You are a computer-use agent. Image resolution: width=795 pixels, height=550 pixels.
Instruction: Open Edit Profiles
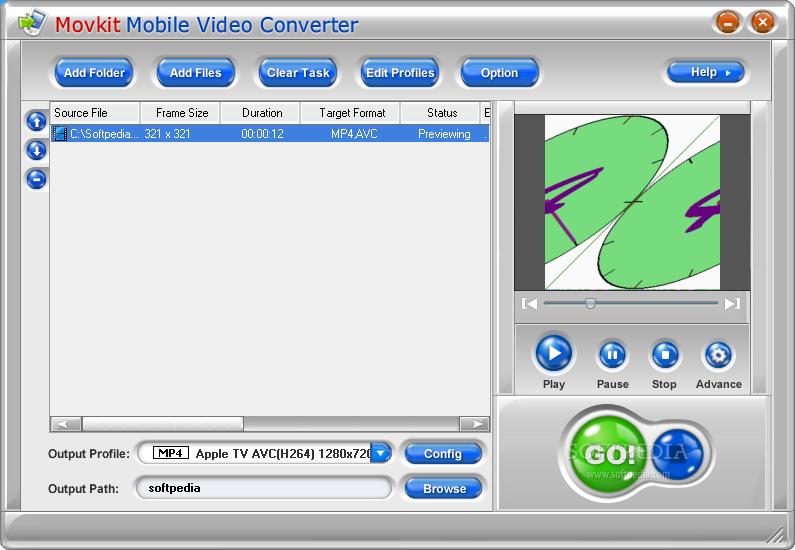tap(400, 72)
